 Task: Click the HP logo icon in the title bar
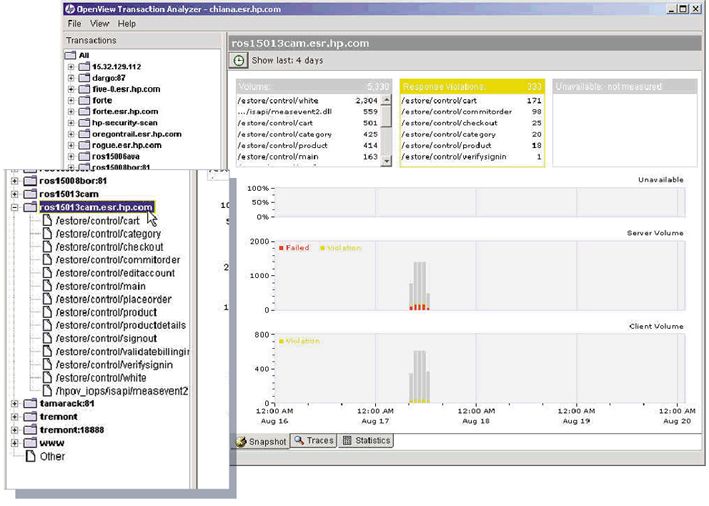pyautogui.click(x=70, y=9)
